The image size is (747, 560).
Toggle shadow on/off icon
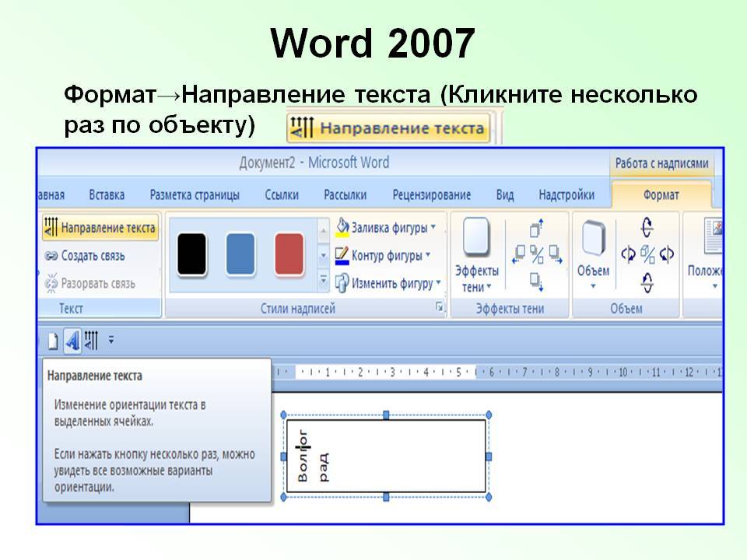tap(537, 254)
